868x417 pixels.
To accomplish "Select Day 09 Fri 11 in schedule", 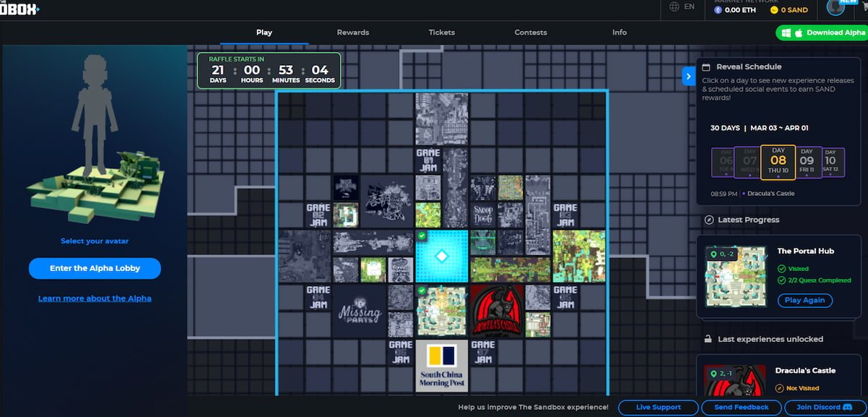I will point(807,162).
